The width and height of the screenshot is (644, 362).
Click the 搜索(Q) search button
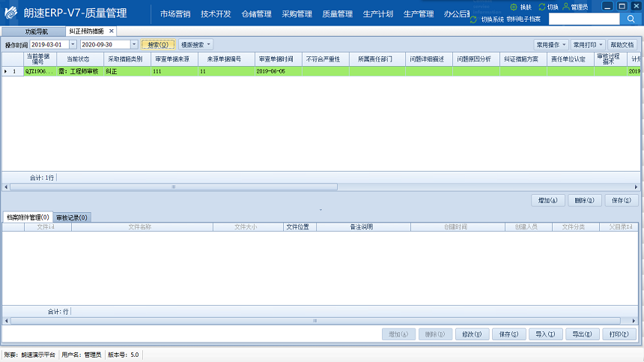[x=158, y=45]
